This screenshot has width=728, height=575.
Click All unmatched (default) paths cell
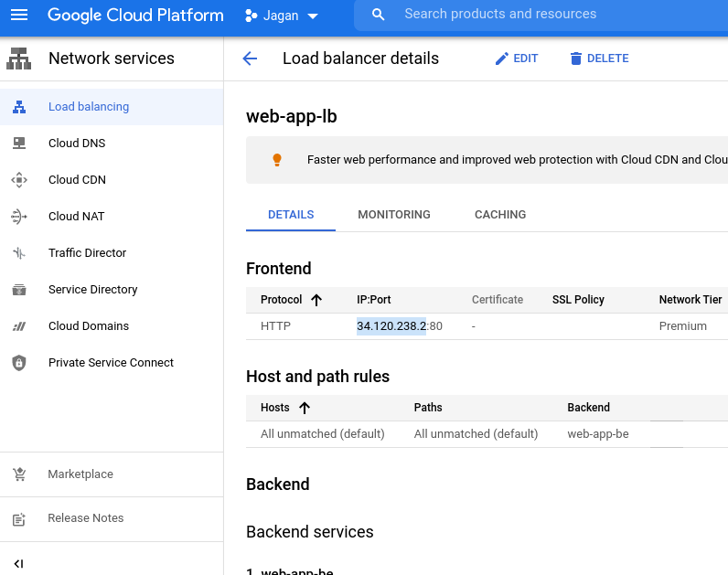click(476, 434)
